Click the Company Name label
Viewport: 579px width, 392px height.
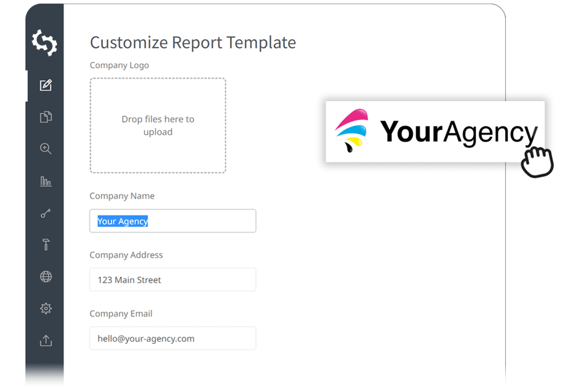tap(122, 196)
